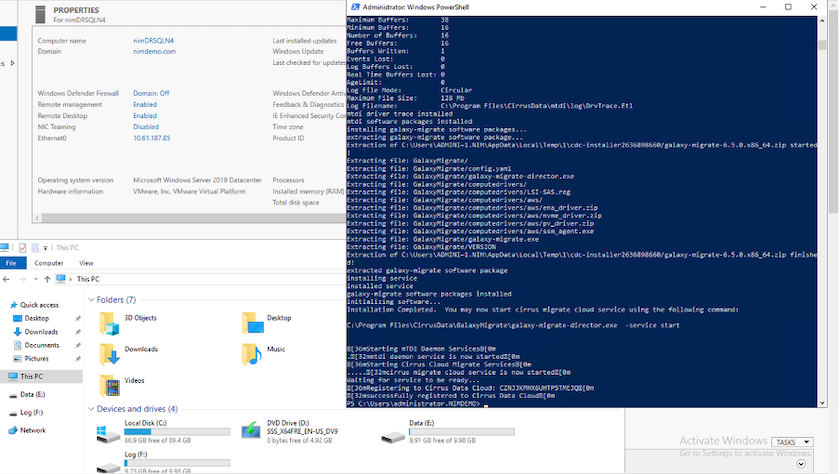Open the File menu in Explorer
The width and height of the screenshot is (840, 474).
pos(11,263)
